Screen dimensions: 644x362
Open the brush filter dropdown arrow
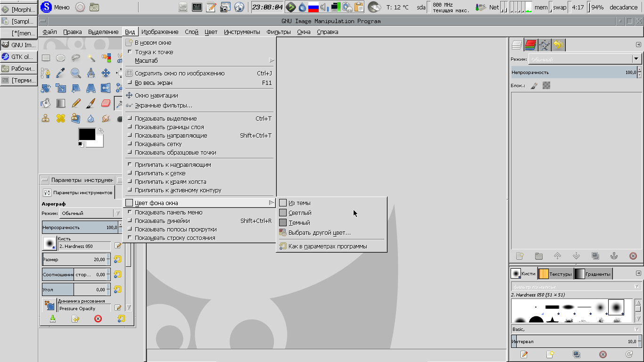tap(636, 286)
